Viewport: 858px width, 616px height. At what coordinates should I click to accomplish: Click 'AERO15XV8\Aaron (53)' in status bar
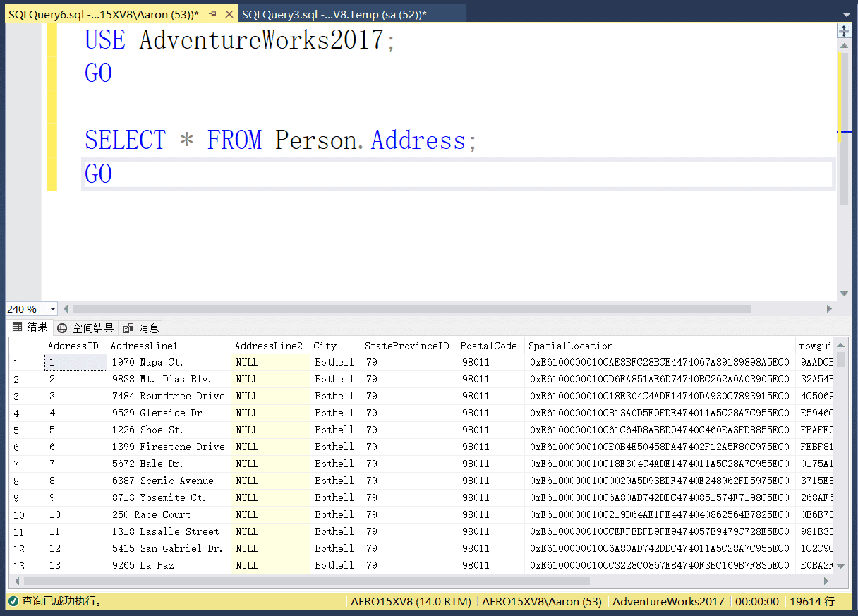(x=541, y=601)
